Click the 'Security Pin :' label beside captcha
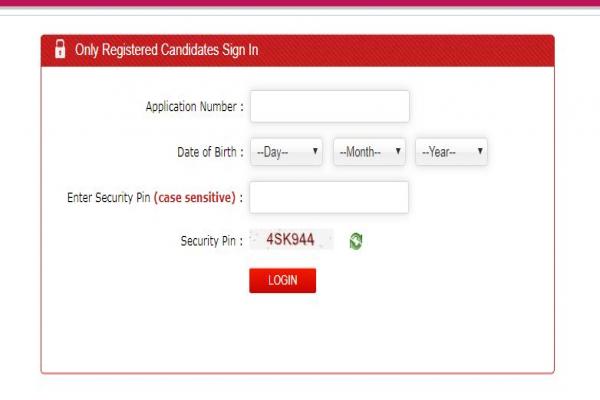 [212, 241]
